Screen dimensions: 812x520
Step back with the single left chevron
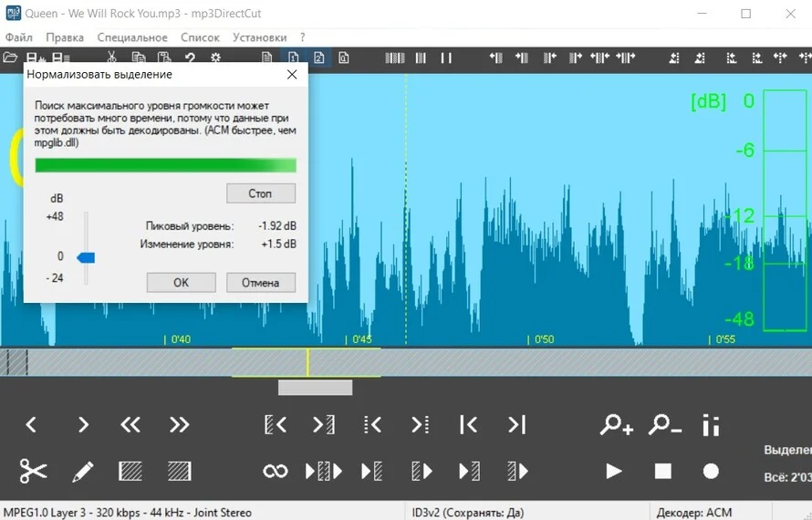pos(31,425)
